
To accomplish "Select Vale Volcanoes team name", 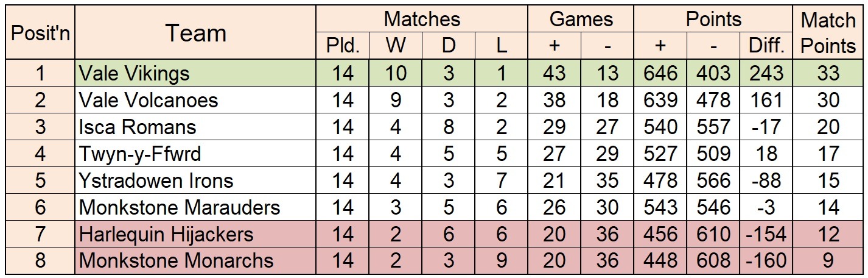I will [x=149, y=100].
